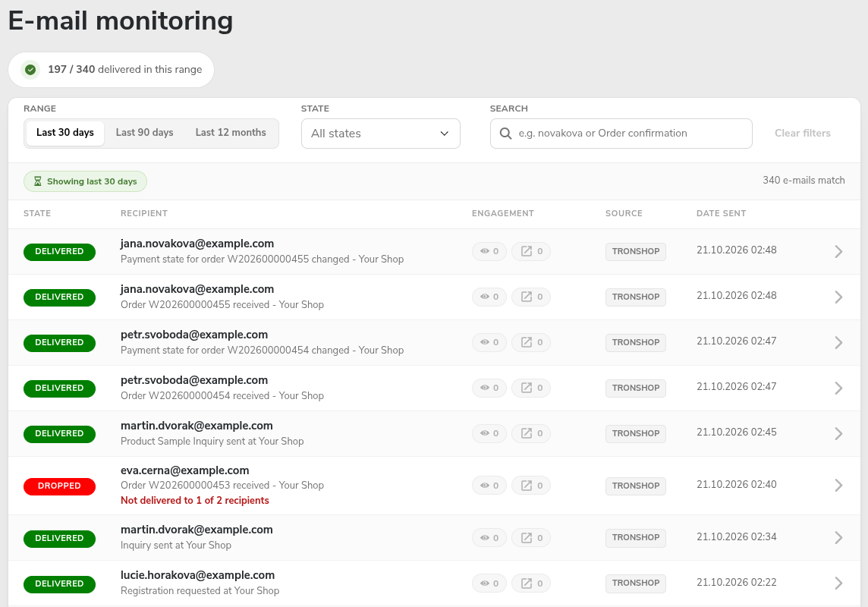Click the search magnifier icon
This screenshot has width=868, height=607.
tap(505, 134)
